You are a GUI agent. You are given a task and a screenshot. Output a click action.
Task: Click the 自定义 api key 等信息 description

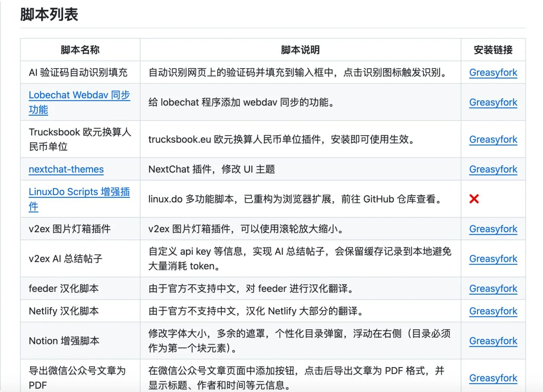coord(300,259)
